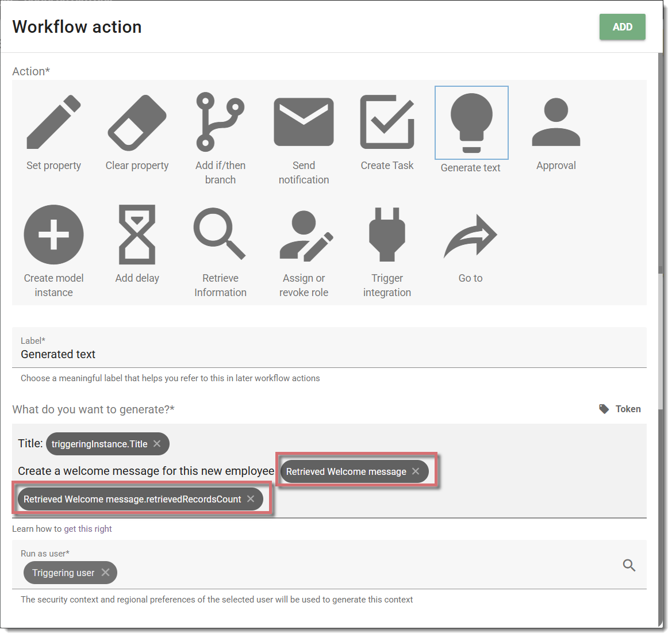The image size is (672, 637).
Task: Remove the Retrieved Welcome message token
Action: pos(416,471)
